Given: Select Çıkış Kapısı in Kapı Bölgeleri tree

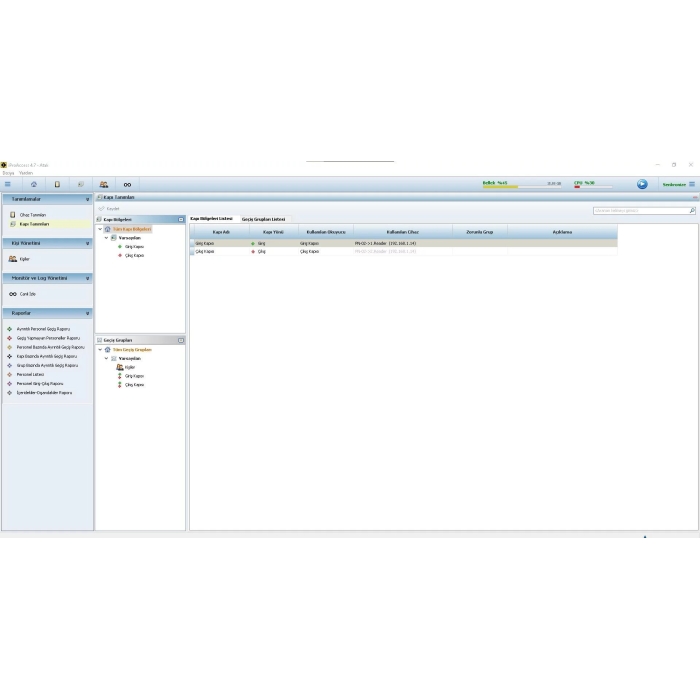Looking at the screenshot, I should 134,255.
